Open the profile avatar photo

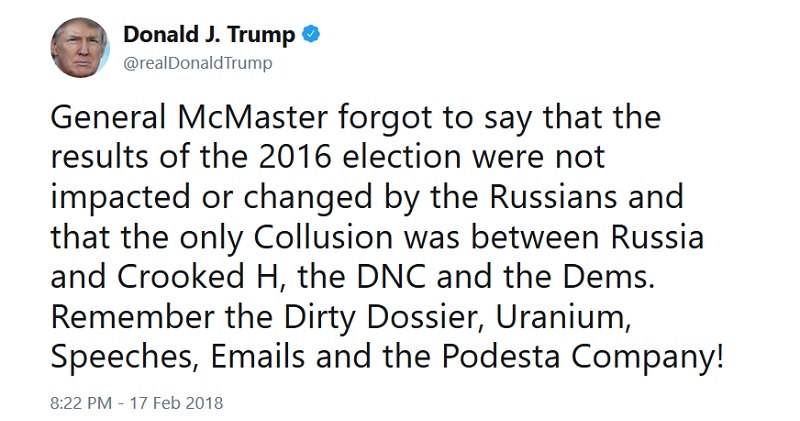coord(80,47)
